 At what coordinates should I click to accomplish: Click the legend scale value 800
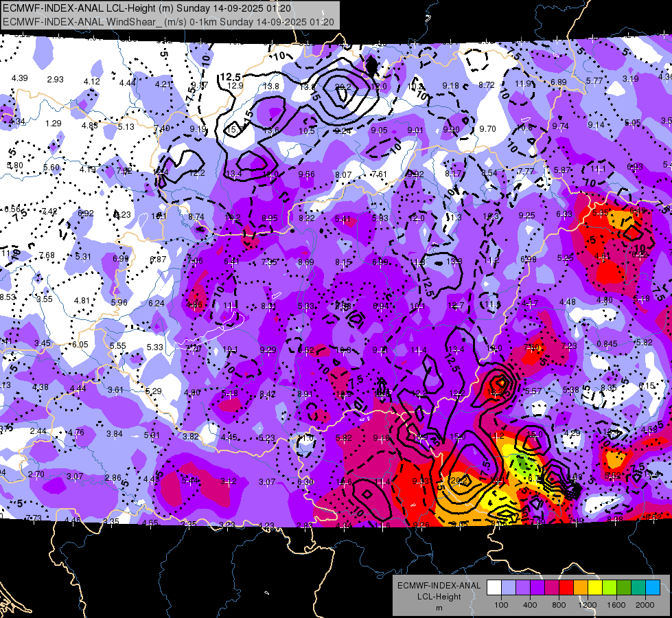(x=559, y=605)
